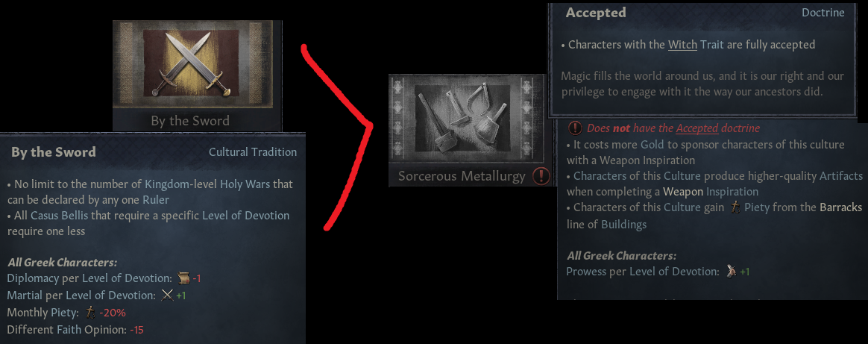868x344 pixels.
Task: Click the Martial crossed swords stat icon
Action: pyautogui.click(x=167, y=295)
